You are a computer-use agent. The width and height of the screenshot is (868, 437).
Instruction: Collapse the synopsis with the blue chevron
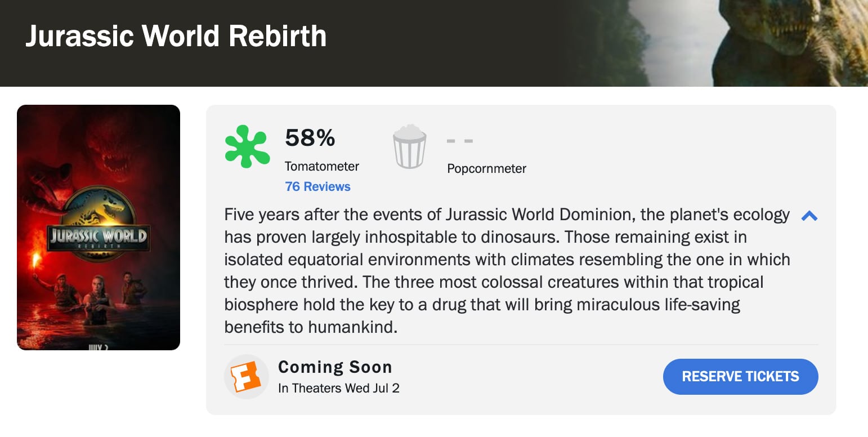(809, 215)
